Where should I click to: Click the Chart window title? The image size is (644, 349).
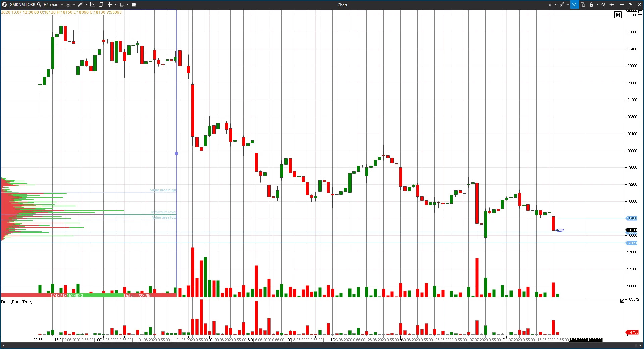[x=342, y=5]
